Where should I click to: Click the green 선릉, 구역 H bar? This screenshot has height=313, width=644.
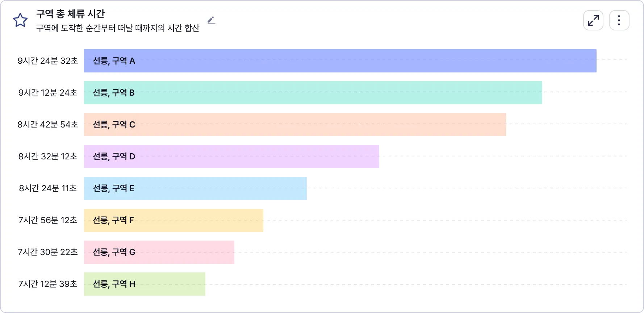[x=144, y=284]
